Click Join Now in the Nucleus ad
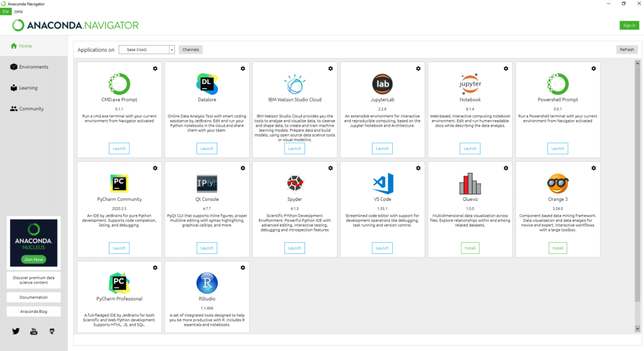The height and width of the screenshot is (351, 644). pyautogui.click(x=33, y=258)
